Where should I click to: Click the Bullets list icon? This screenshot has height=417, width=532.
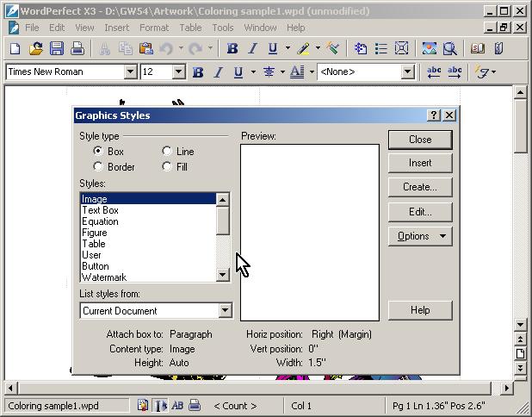381,48
